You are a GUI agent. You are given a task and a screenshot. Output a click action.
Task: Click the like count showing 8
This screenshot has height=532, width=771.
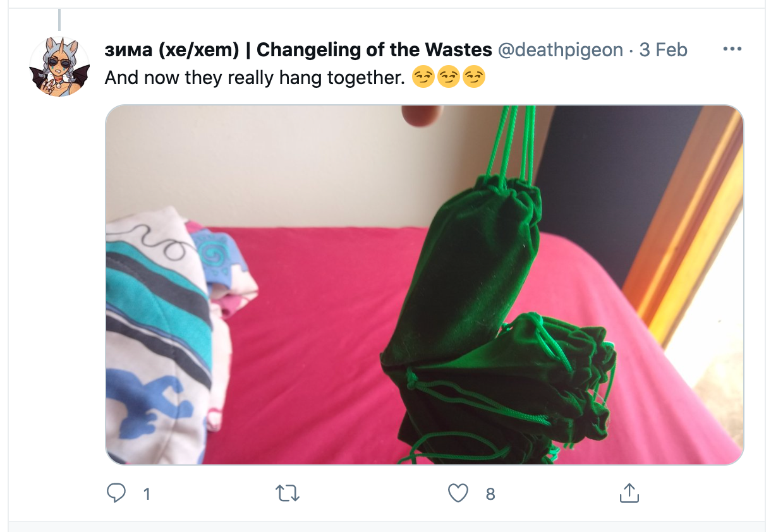pyautogui.click(x=490, y=494)
